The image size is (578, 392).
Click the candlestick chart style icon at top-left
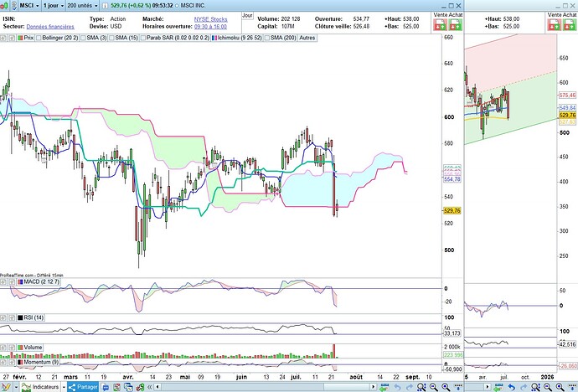tap(4, 6)
